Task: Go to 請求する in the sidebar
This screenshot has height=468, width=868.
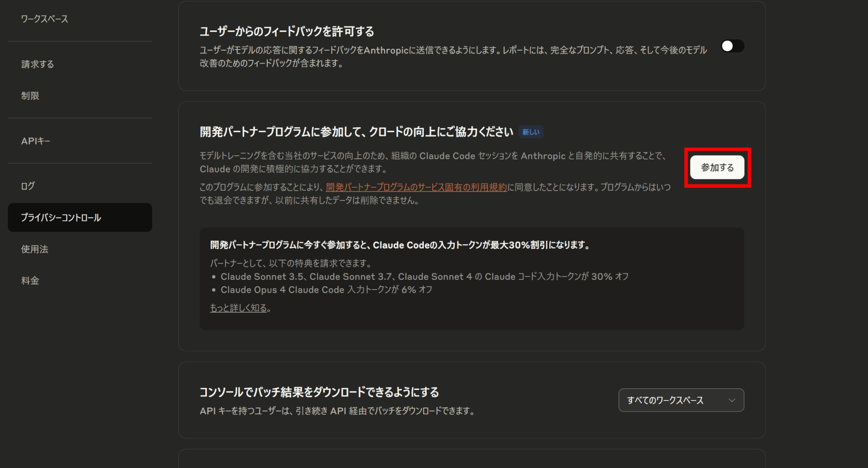Action: tap(38, 64)
